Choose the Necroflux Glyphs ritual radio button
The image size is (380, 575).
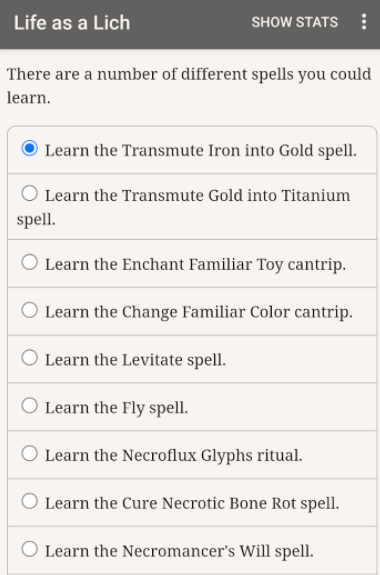tap(30, 454)
